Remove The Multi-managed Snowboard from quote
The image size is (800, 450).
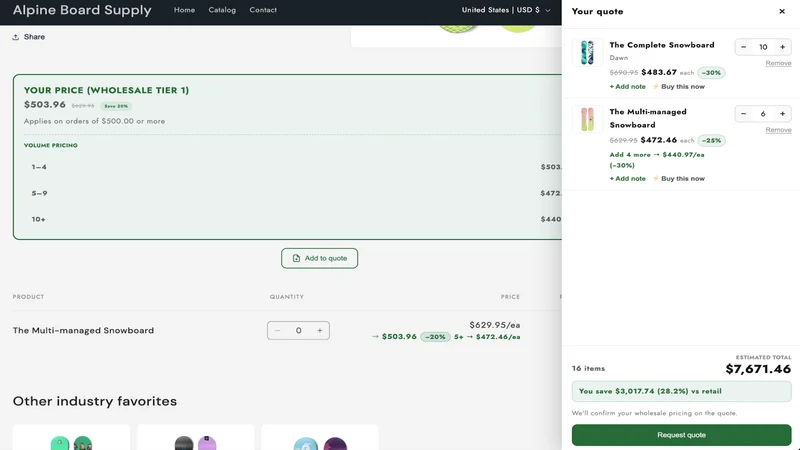tap(778, 130)
